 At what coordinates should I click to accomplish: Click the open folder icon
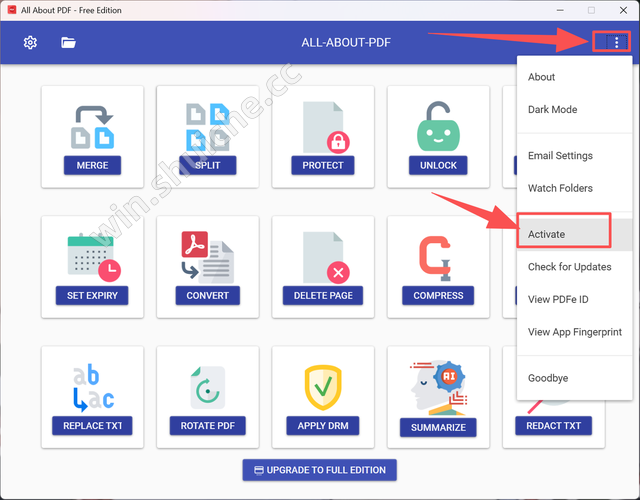pos(68,43)
